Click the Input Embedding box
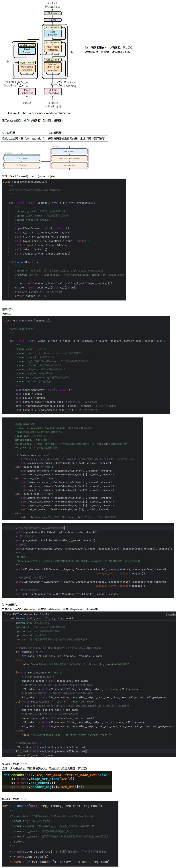Image resolution: width=176 pixels, height=868 pixels. click(x=27, y=91)
